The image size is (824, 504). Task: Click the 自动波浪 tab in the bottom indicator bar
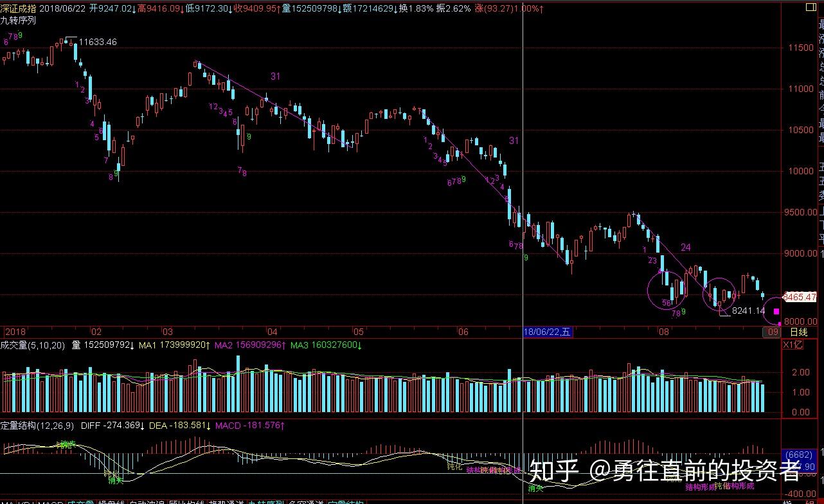pyautogui.click(x=147, y=501)
